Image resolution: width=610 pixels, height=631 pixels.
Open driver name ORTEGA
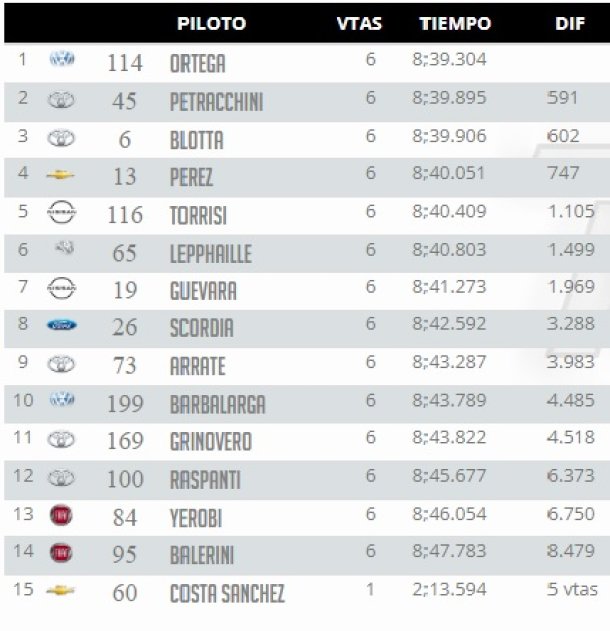click(x=198, y=64)
